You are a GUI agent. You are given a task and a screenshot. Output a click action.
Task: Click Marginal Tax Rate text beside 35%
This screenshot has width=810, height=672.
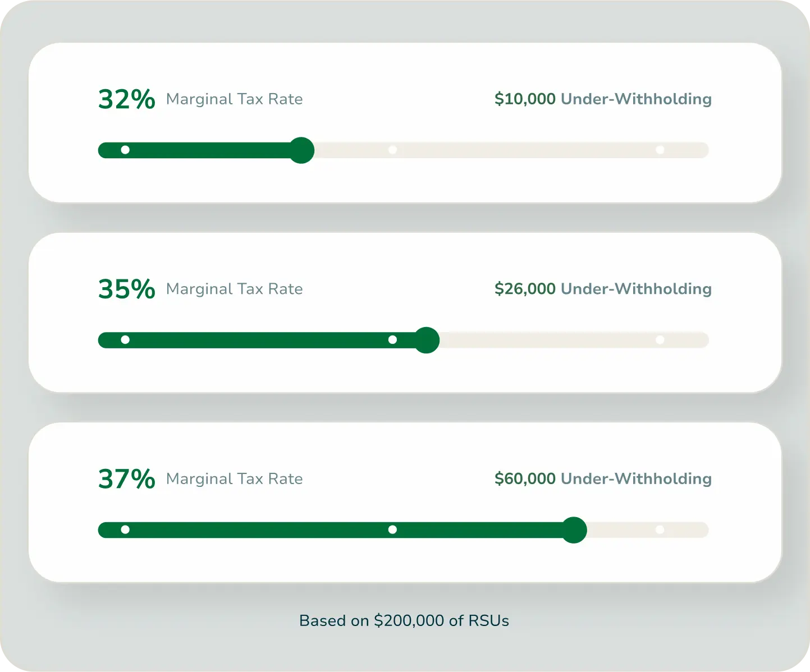pos(235,289)
